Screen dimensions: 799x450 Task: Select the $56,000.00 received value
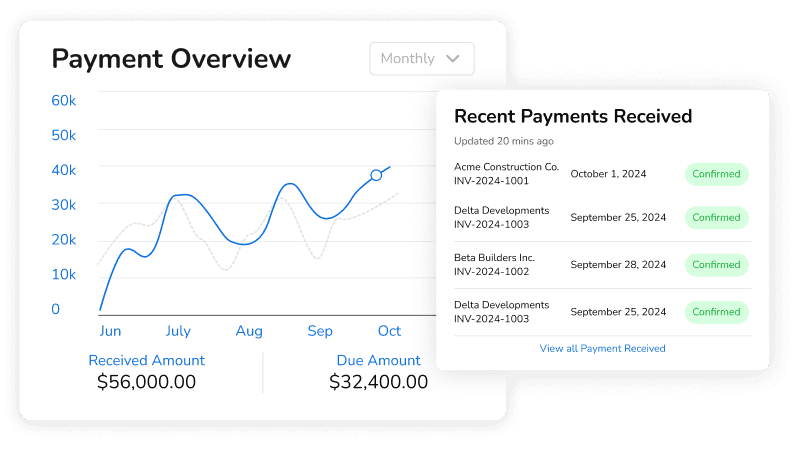[x=146, y=382]
